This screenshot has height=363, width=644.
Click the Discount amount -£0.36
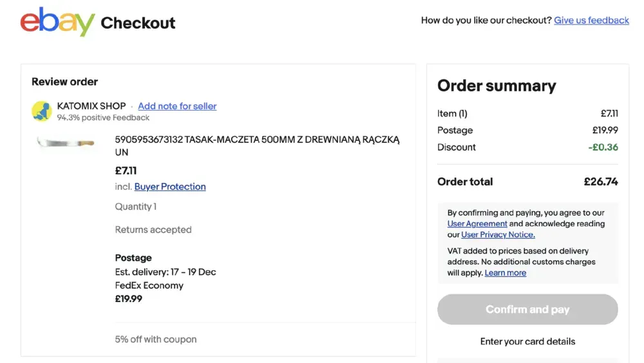603,147
